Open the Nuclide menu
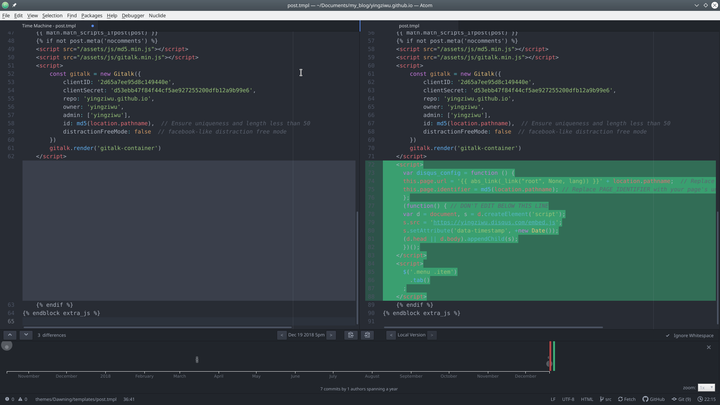The image size is (720, 405). (157, 16)
